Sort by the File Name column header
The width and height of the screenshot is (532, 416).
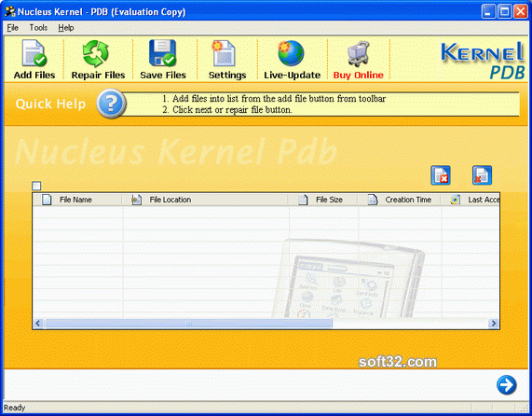[77, 200]
